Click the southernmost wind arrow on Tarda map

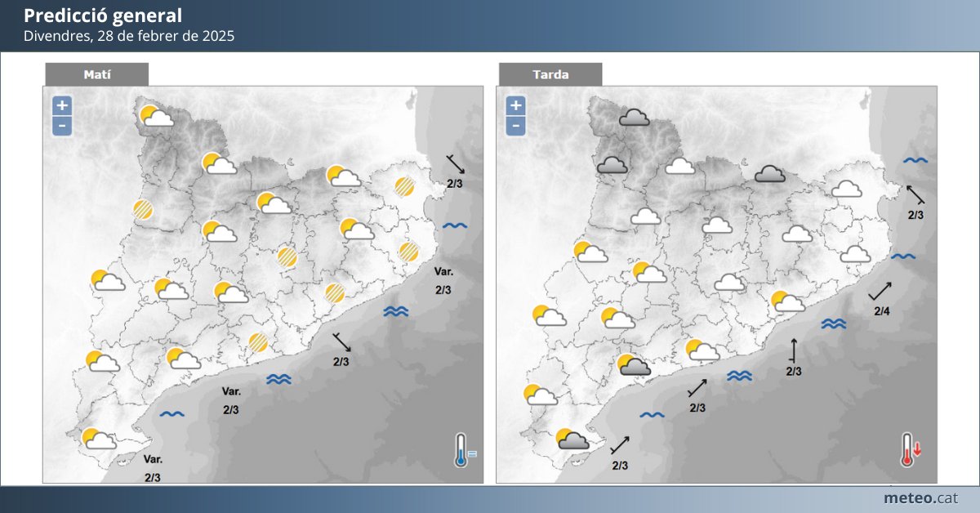pyautogui.click(x=620, y=445)
